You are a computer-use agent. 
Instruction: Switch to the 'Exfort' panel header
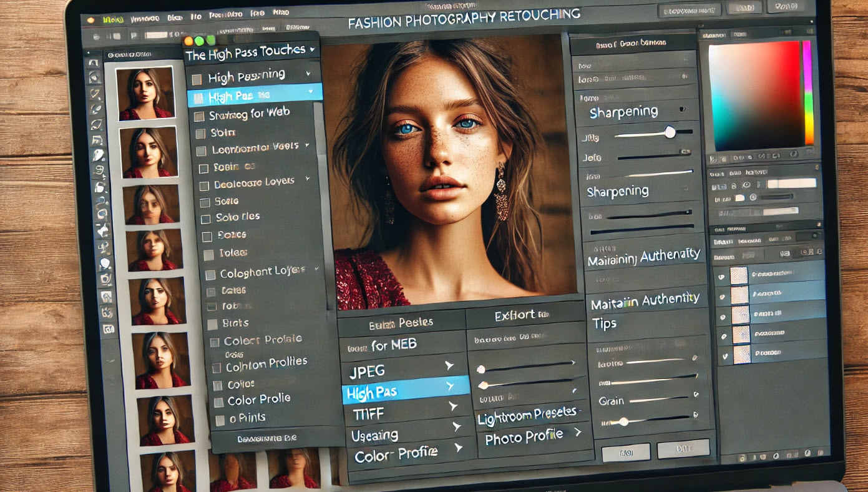(x=523, y=316)
